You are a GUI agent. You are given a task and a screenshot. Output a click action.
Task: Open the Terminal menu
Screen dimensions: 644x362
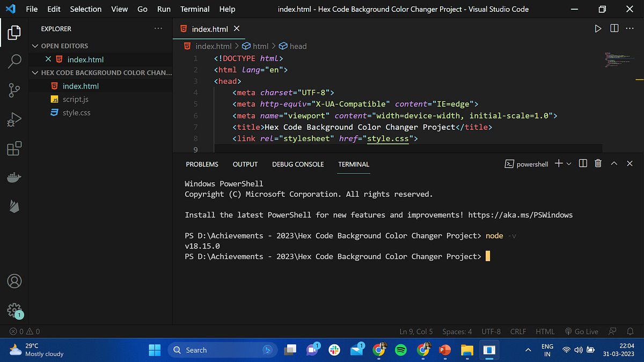point(194,9)
